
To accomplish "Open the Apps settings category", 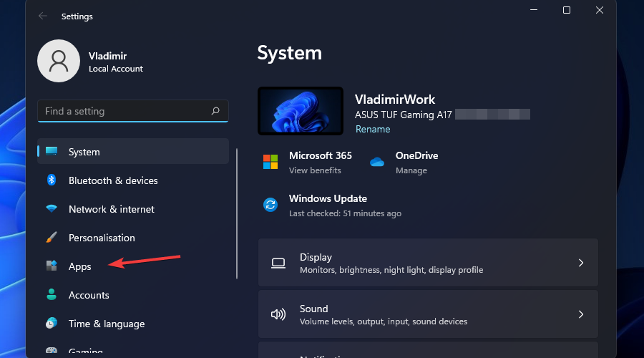I will tap(80, 266).
